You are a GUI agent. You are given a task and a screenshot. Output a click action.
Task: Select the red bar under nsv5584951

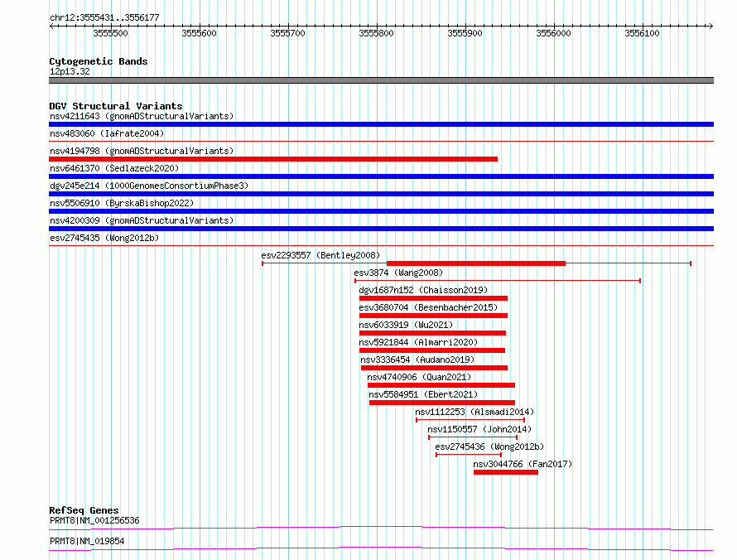pyautogui.click(x=442, y=403)
